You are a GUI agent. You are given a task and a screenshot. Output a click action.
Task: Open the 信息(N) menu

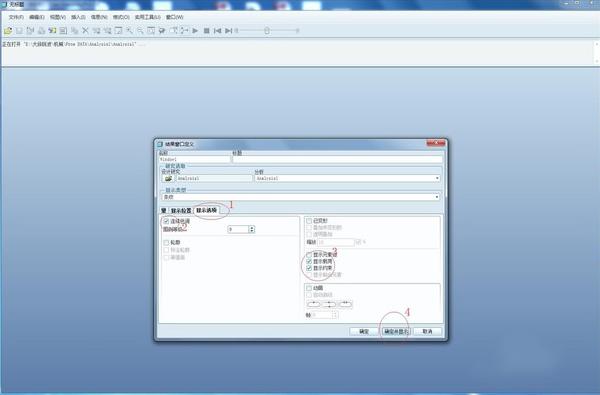pyautogui.click(x=99, y=17)
